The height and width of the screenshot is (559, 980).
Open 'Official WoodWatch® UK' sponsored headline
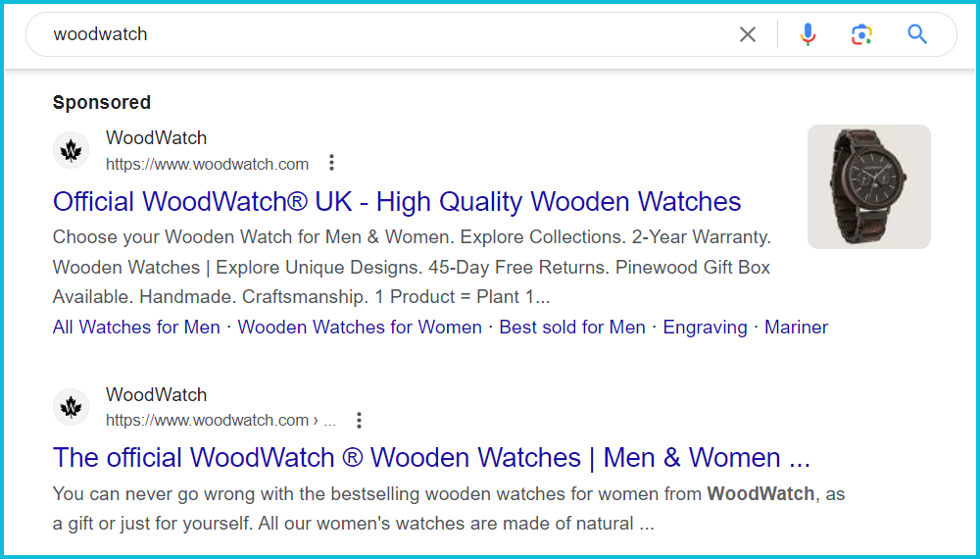coord(397,202)
